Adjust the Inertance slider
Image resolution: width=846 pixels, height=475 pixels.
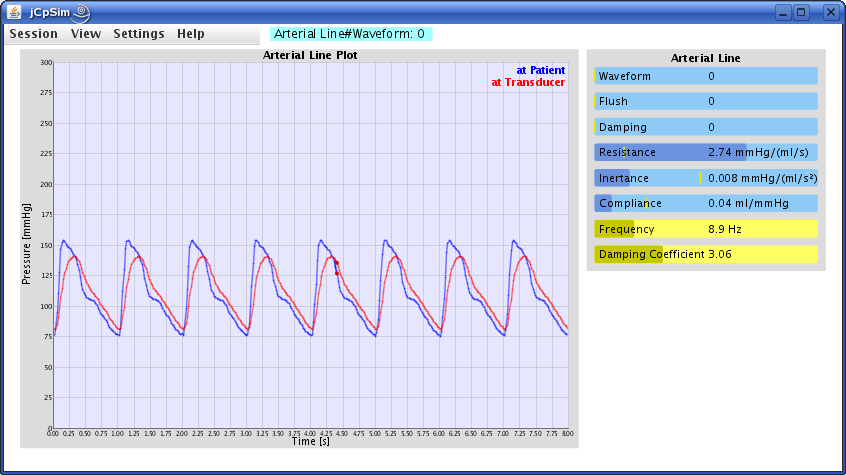(x=705, y=178)
